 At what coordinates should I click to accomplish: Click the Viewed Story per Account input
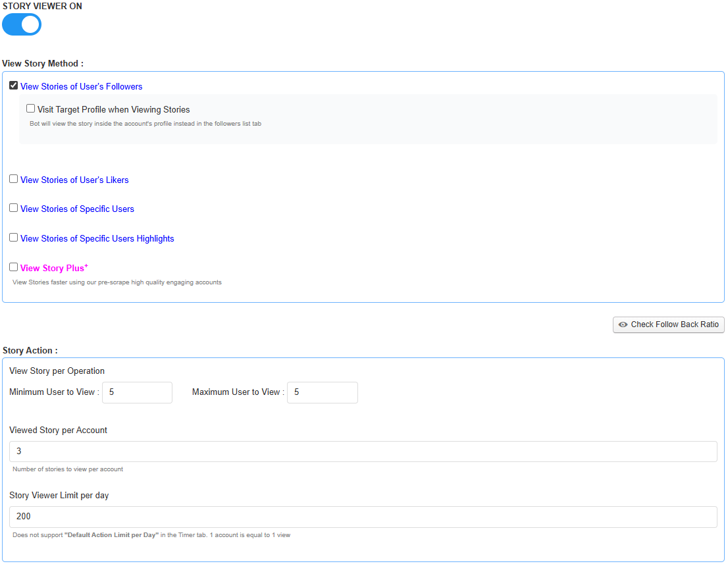pyautogui.click(x=363, y=452)
